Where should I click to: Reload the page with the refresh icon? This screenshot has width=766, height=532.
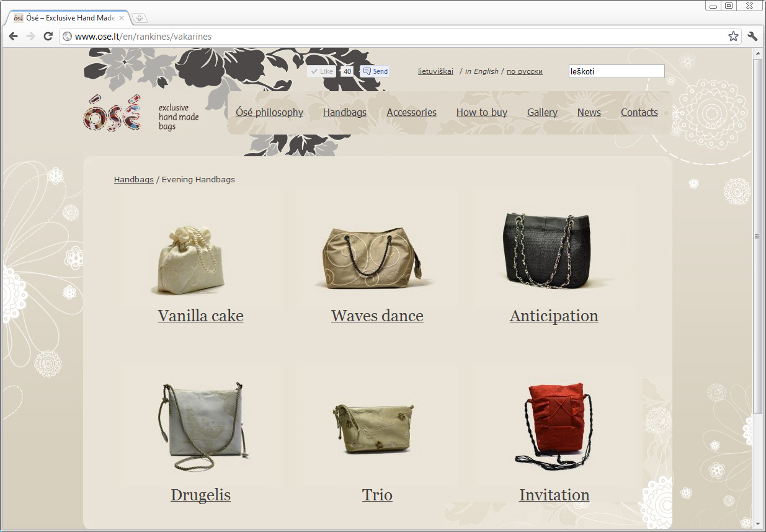pos(48,37)
